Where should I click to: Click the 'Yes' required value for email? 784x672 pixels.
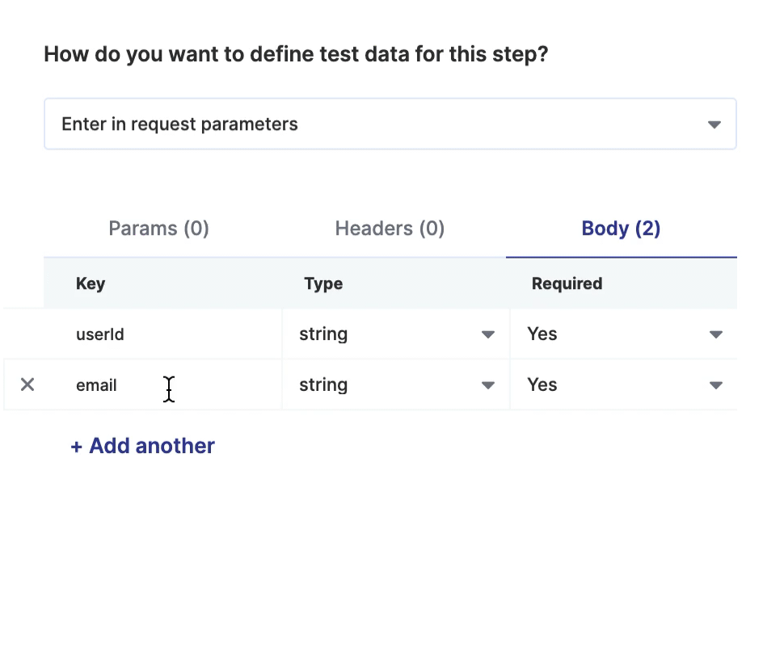click(x=542, y=385)
